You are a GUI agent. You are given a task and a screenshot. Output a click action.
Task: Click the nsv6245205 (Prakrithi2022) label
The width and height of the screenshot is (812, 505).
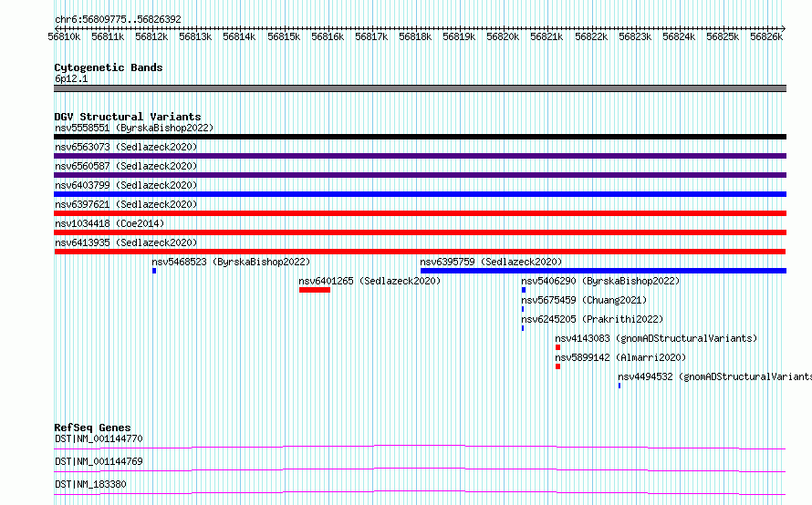click(x=592, y=319)
